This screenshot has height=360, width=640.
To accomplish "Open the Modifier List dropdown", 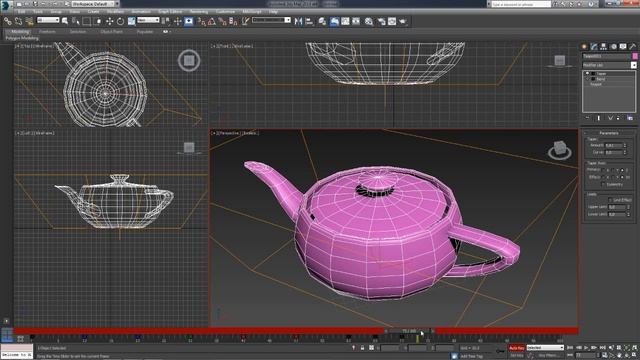I will tap(609, 65).
